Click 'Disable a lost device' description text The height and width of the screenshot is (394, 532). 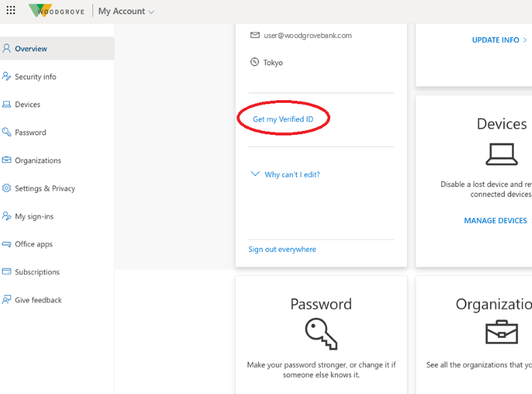tap(486, 189)
